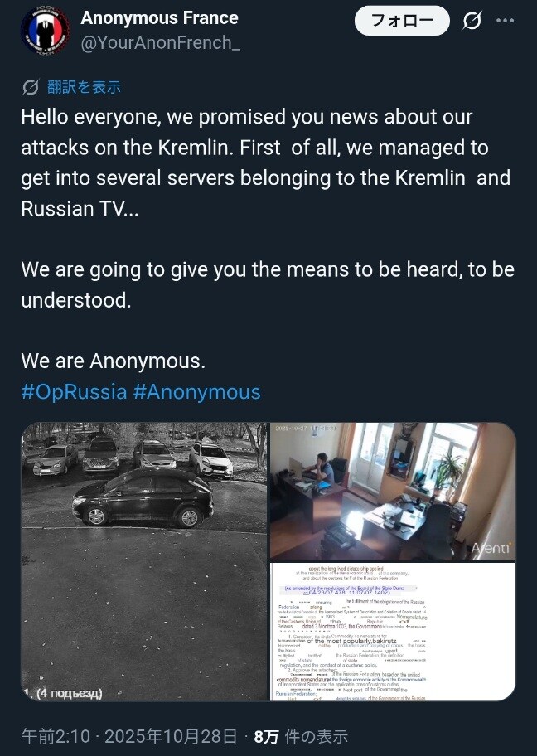Enlarge the Russian Federation document image
537x756 pixels.
pos(392,631)
